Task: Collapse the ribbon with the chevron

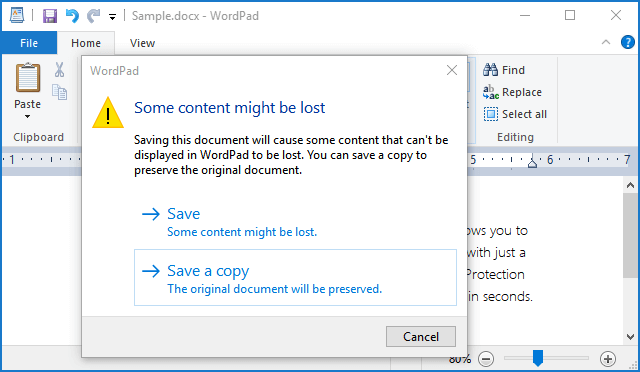Action: [606, 42]
